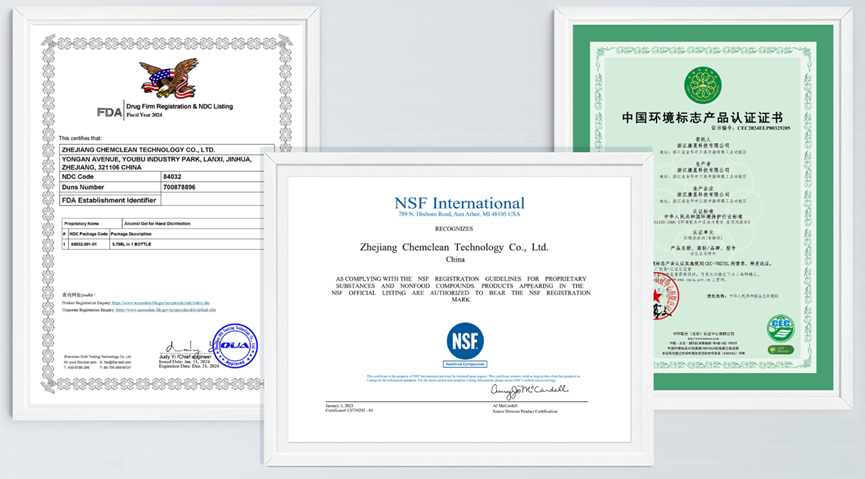Image resolution: width=865 pixels, height=479 pixels.
Task: Click the 'NSF International' title
Action: click(460, 203)
